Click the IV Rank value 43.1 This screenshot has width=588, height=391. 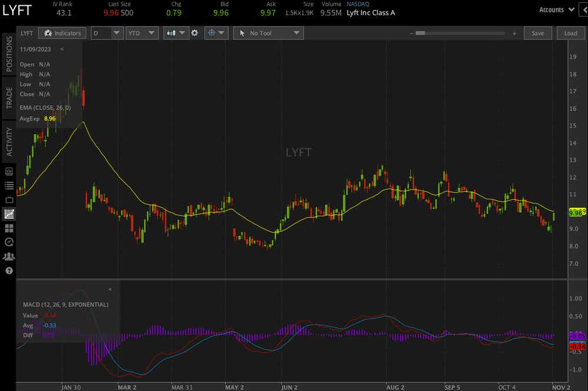(64, 13)
